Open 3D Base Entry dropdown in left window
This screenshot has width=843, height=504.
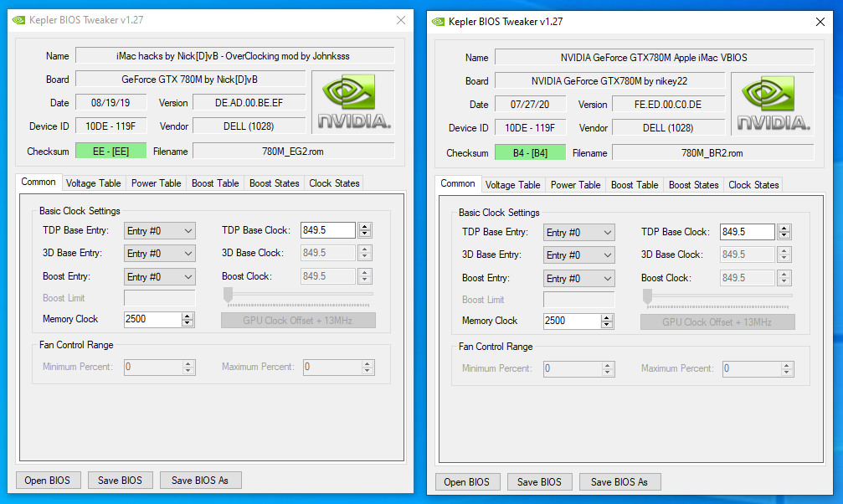[160, 254]
